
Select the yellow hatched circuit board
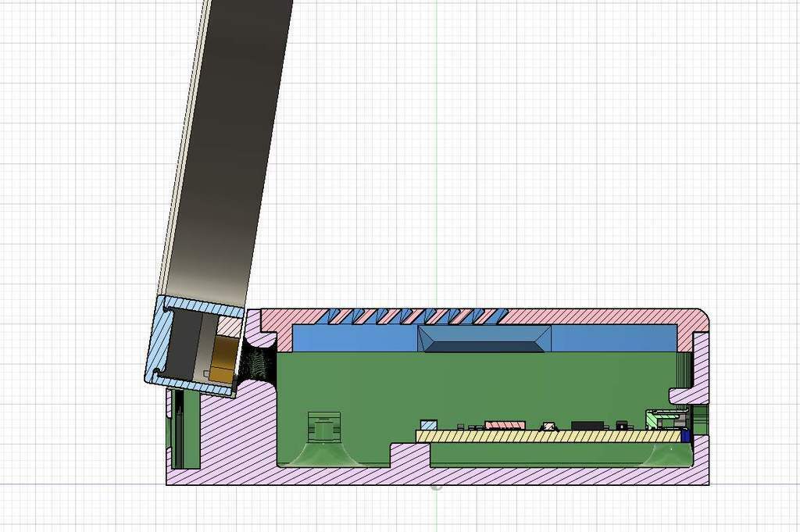pyautogui.click(x=548, y=436)
